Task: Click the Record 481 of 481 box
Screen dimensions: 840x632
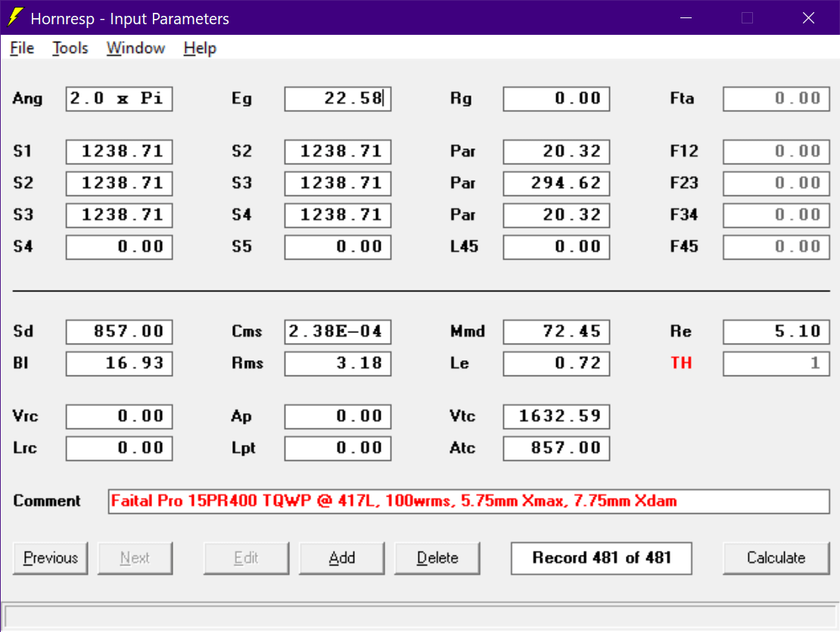Action: point(602,558)
